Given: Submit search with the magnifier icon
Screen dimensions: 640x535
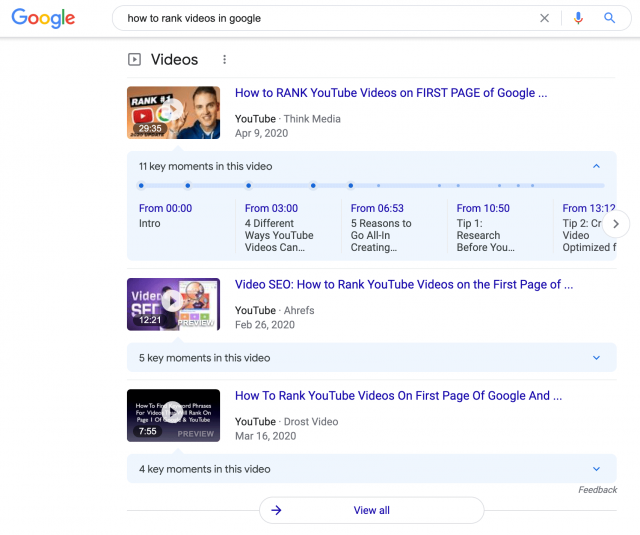Looking at the screenshot, I should pyautogui.click(x=609, y=18).
